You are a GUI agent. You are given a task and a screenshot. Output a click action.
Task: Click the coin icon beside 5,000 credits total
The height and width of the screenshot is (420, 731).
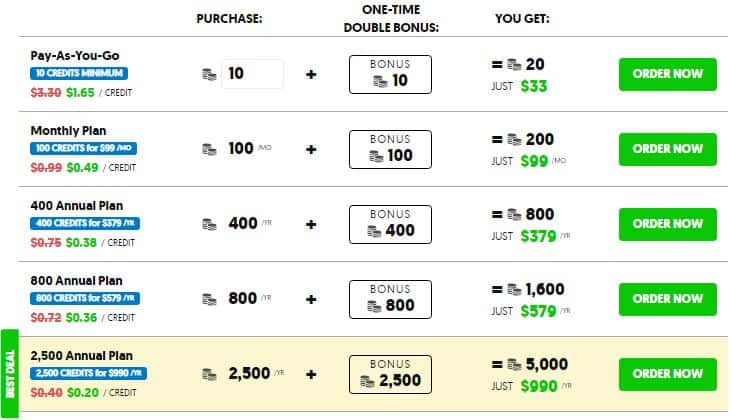515,365
